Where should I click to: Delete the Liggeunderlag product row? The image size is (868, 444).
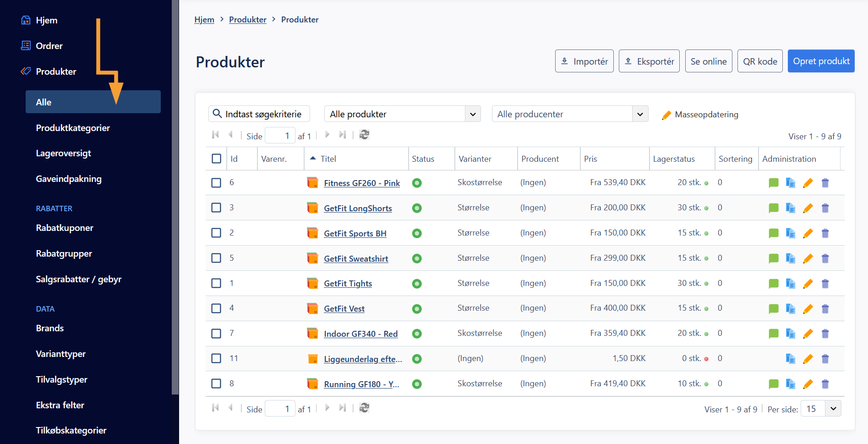(825, 359)
